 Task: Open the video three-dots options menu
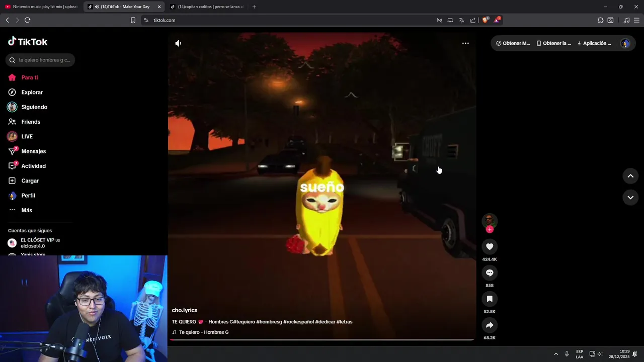tap(465, 43)
